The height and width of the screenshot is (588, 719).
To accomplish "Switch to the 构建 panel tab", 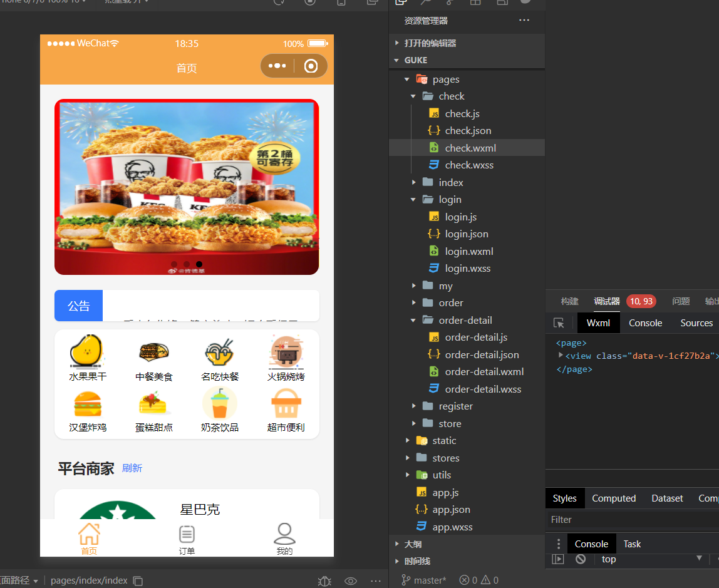I will click(569, 301).
